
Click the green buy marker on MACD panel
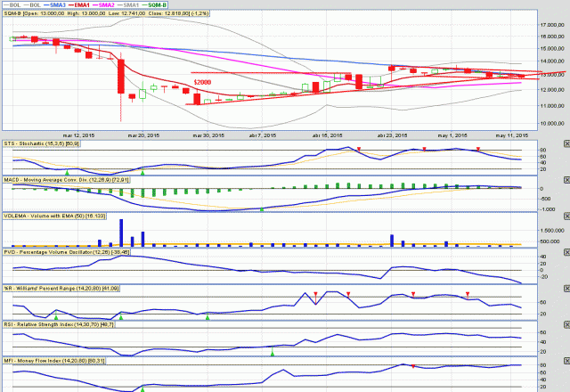[262, 209]
